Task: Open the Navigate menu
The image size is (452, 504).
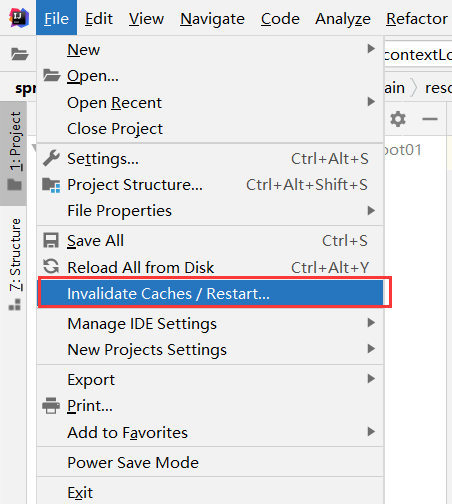Action: tap(212, 18)
